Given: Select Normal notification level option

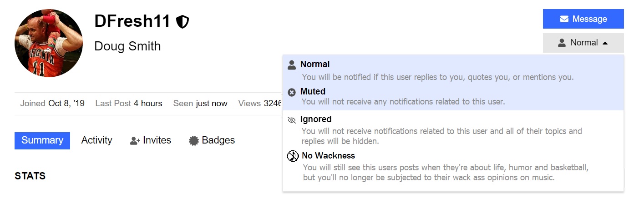Looking at the screenshot, I should [x=315, y=64].
